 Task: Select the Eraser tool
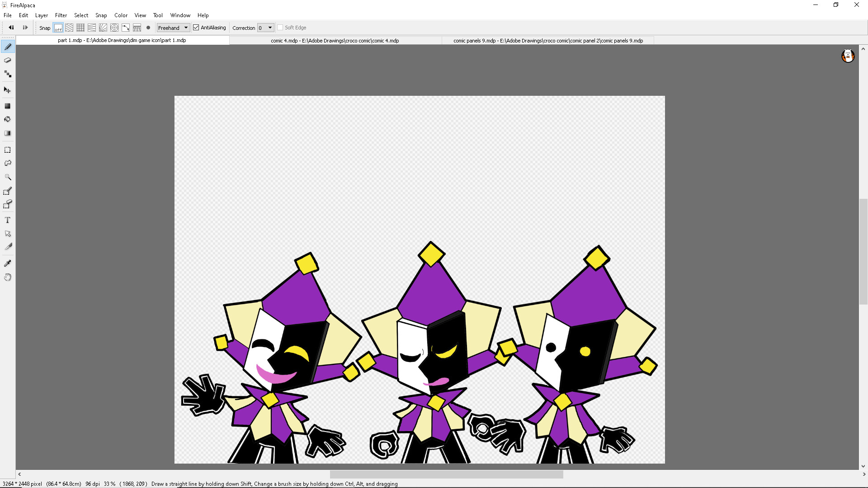click(8, 60)
